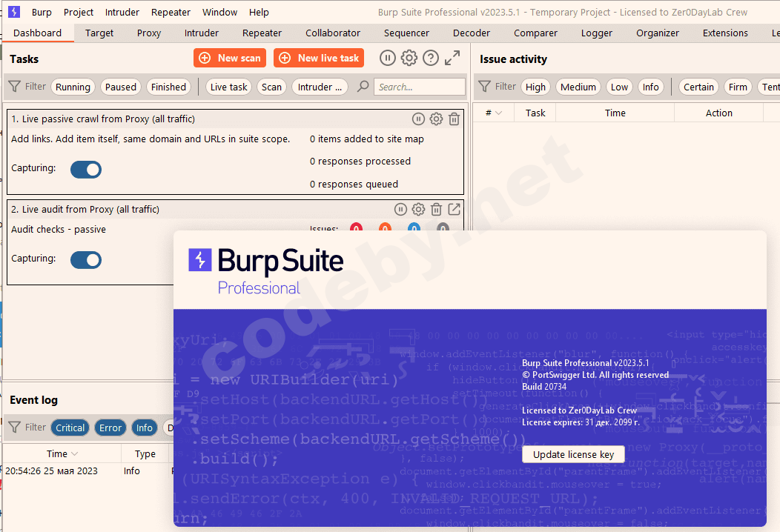
Task: Toggle the Scan task filter
Action: (271, 87)
